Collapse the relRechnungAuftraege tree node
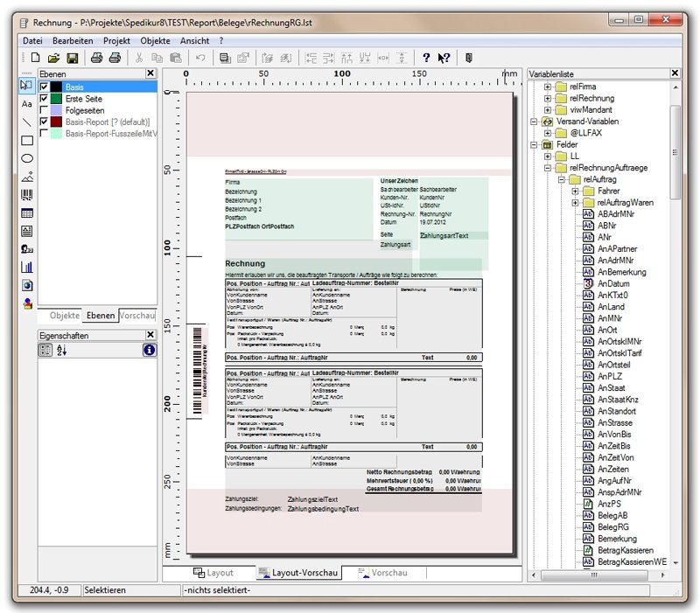This screenshot has width=700, height=613. [x=548, y=167]
